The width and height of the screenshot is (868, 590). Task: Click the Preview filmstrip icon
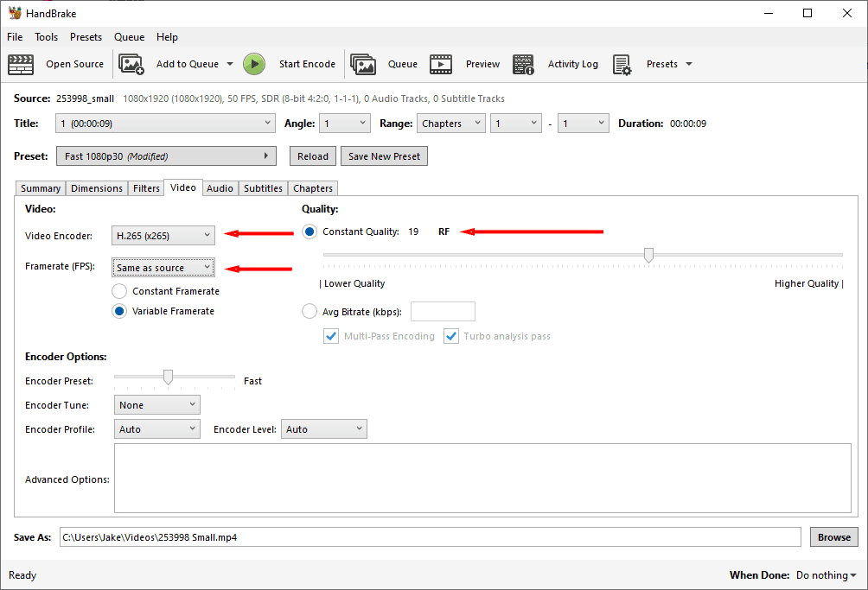click(x=441, y=64)
